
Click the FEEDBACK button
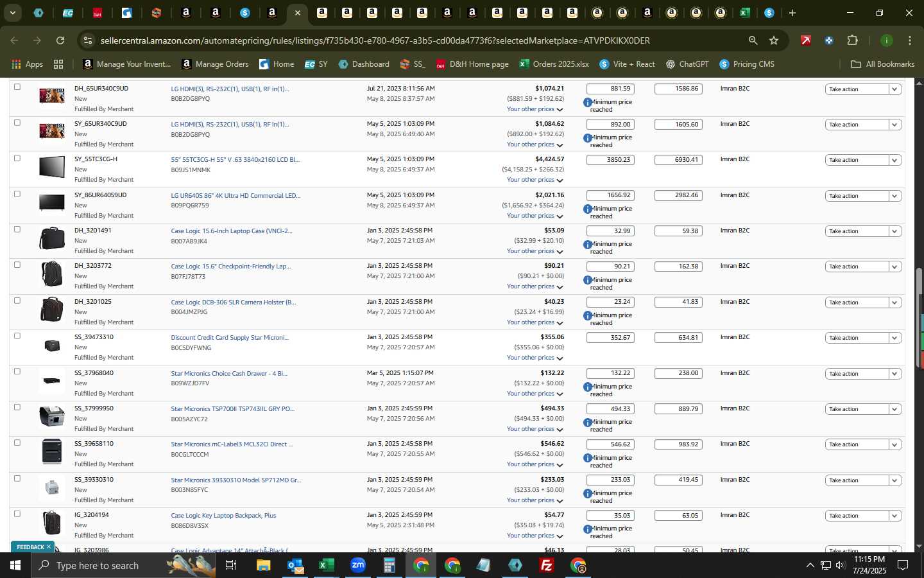[x=32, y=547]
